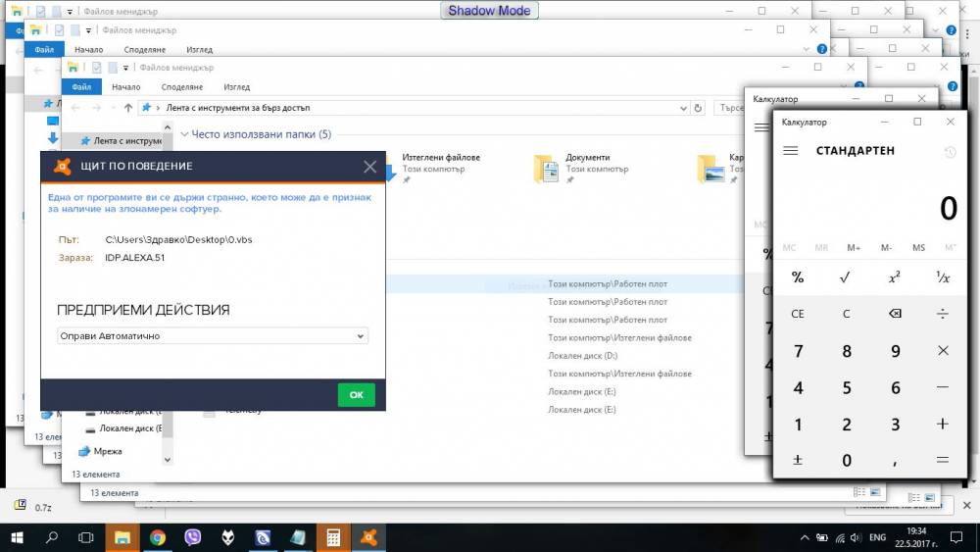Open Task View on taskbar
The width and height of the screenshot is (980, 552).
[x=86, y=537]
